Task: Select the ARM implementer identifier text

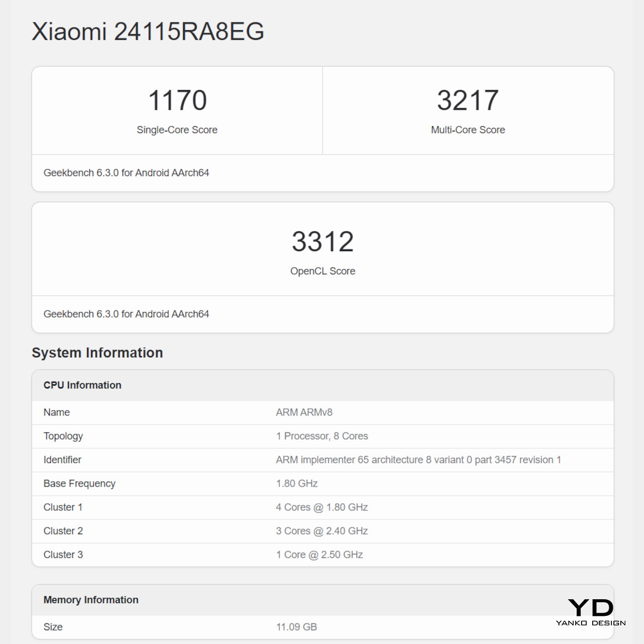Action: coord(418,460)
